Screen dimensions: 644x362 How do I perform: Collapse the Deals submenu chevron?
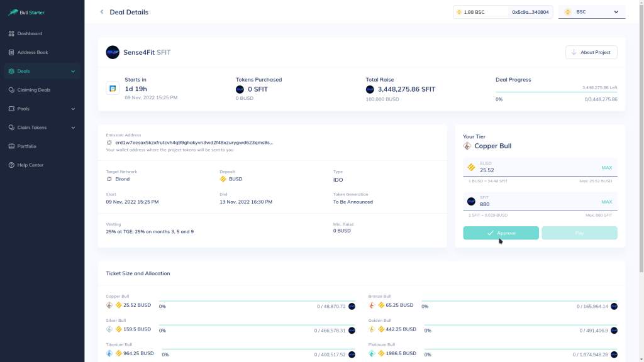click(x=73, y=72)
